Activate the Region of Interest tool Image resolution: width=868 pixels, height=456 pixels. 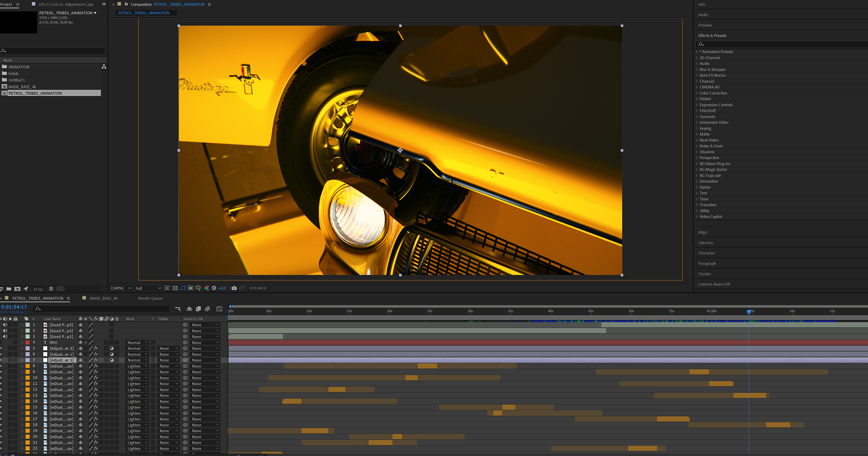coord(190,288)
